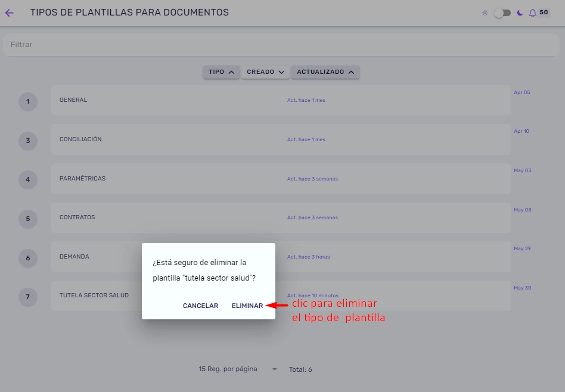Click the sun light-mode icon
Viewport: 565px width, 392px height.
[485, 13]
